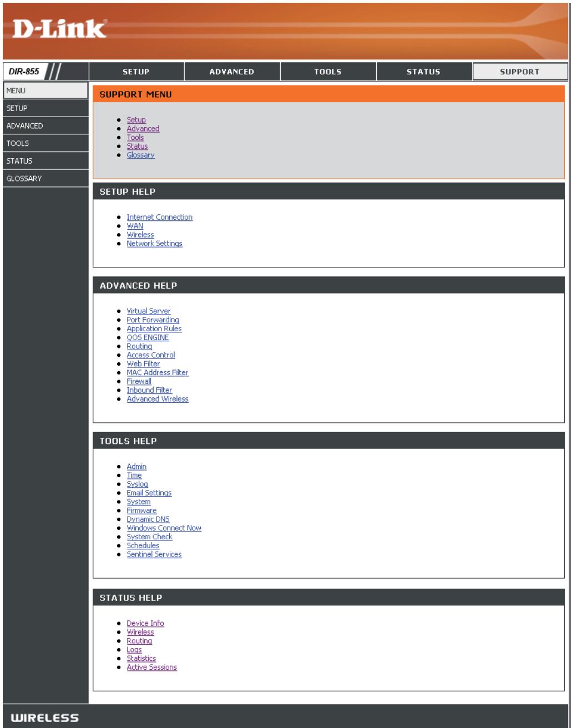Go to the STATUS top tab
The image size is (572, 728).
(x=424, y=72)
